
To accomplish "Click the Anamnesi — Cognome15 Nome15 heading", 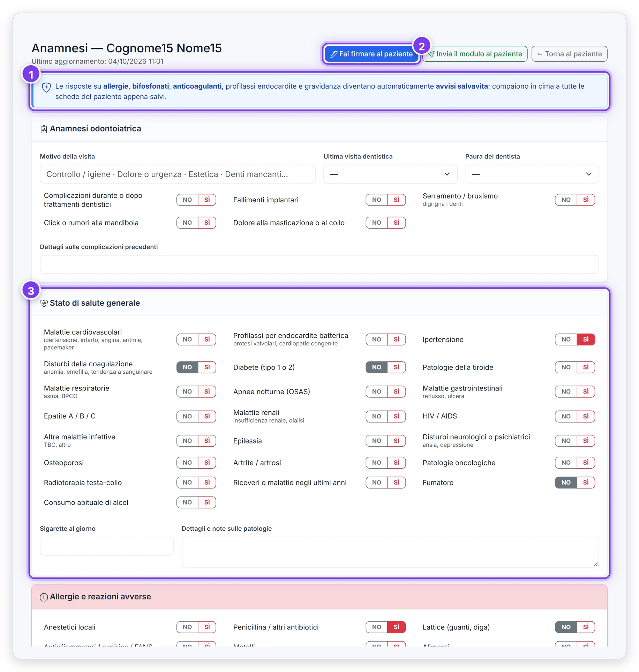I will tap(127, 48).
